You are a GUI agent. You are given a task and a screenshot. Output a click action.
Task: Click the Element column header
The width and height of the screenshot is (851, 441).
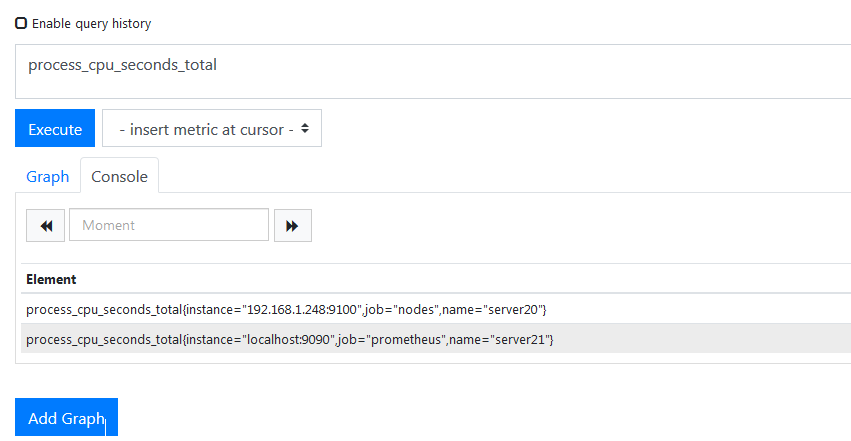(51, 279)
